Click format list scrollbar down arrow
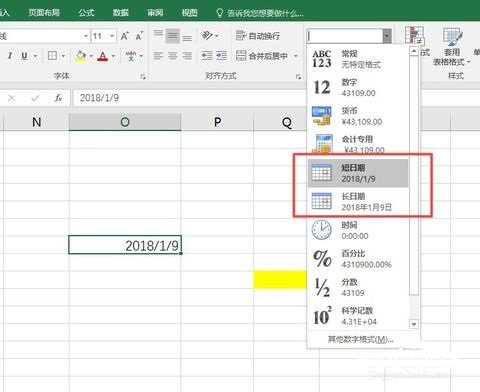The width and height of the screenshot is (480, 392). coord(414,324)
